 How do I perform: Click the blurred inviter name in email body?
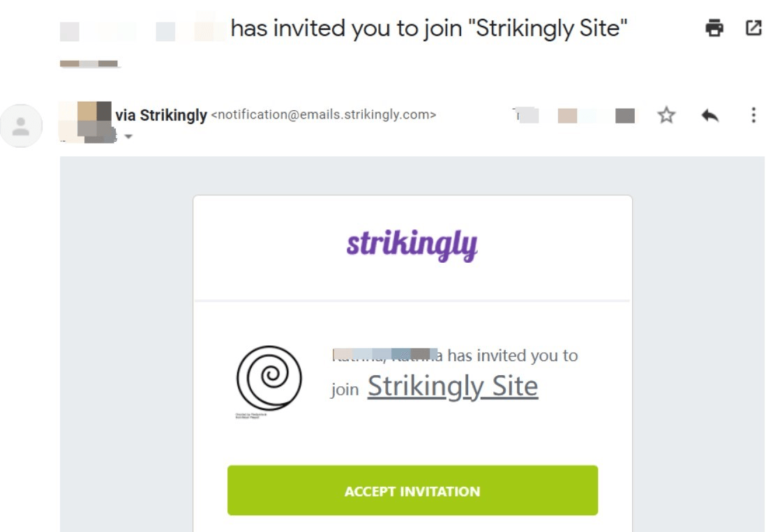(x=386, y=355)
